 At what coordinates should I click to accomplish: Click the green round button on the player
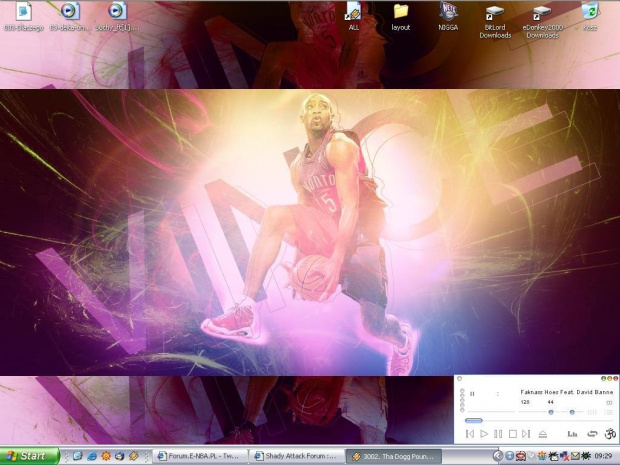(603, 379)
